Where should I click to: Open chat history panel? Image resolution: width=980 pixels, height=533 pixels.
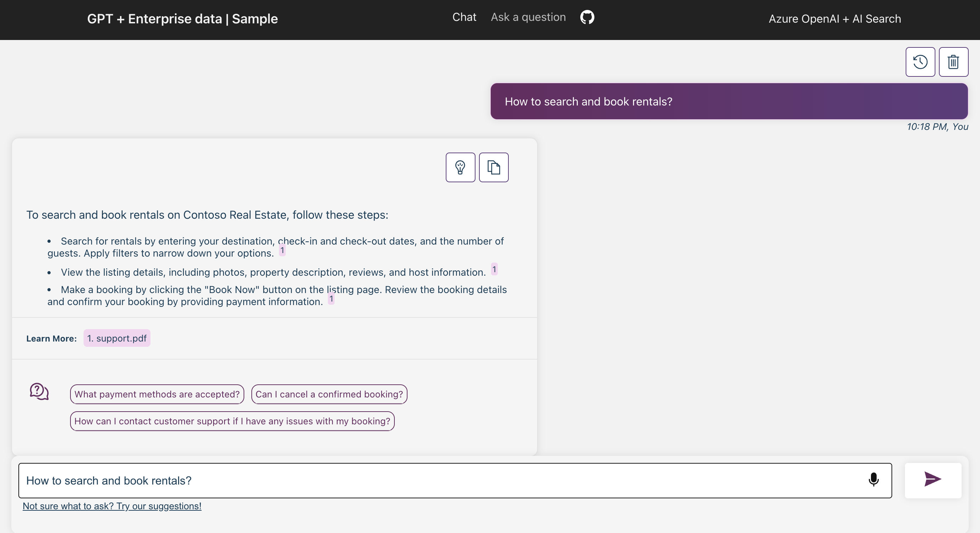click(920, 62)
